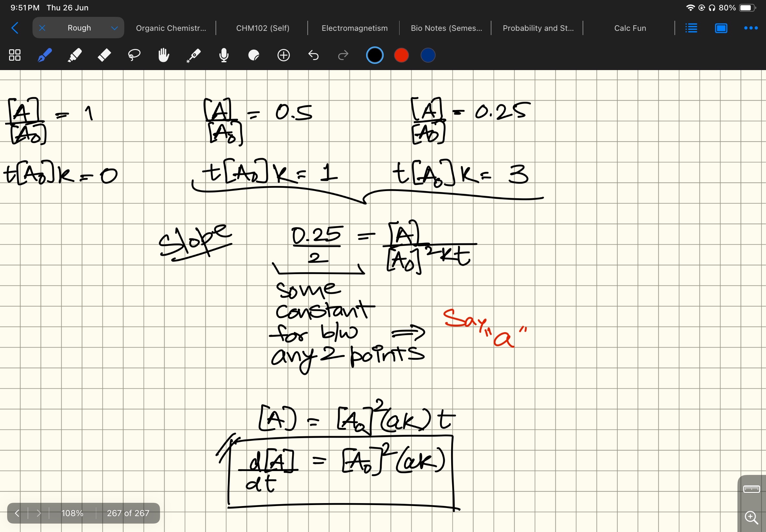The height and width of the screenshot is (532, 766).
Task: Tap the magnifier zoom-in tool
Action: (x=751, y=517)
